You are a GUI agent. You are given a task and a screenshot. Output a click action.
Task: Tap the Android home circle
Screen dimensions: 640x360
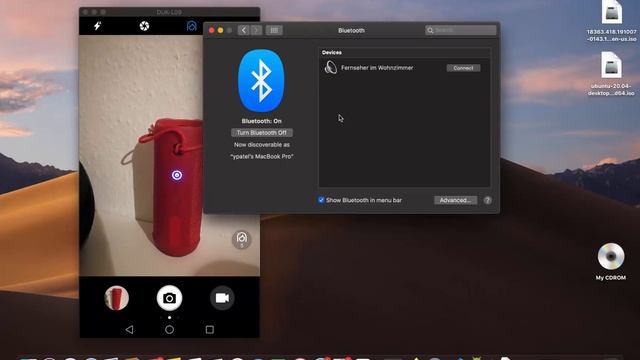coord(169,329)
